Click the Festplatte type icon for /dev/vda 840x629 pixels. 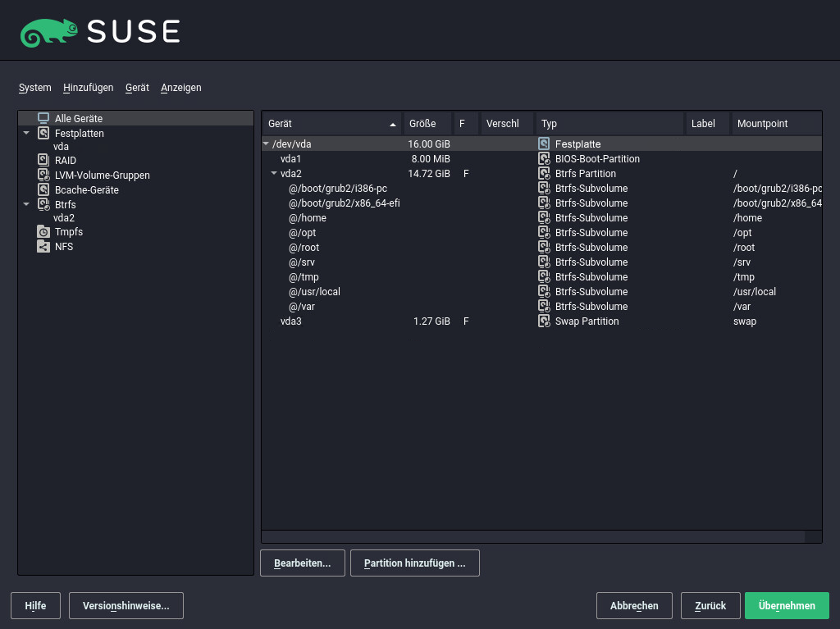coord(544,144)
